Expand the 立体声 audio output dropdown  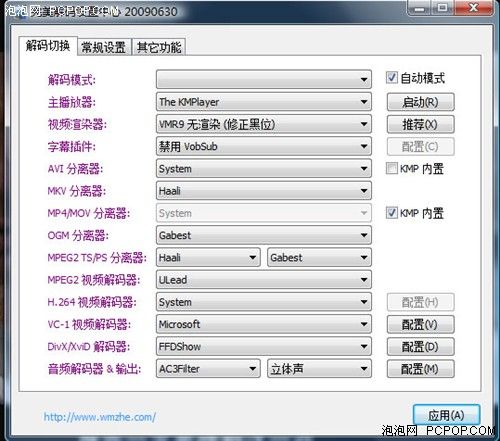click(x=319, y=369)
